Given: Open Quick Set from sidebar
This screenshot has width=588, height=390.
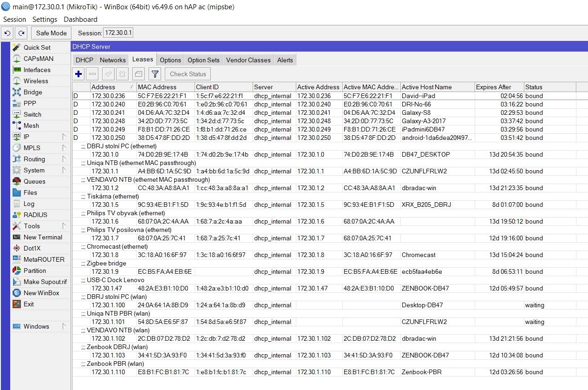Looking at the screenshot, I should (37, 47).
